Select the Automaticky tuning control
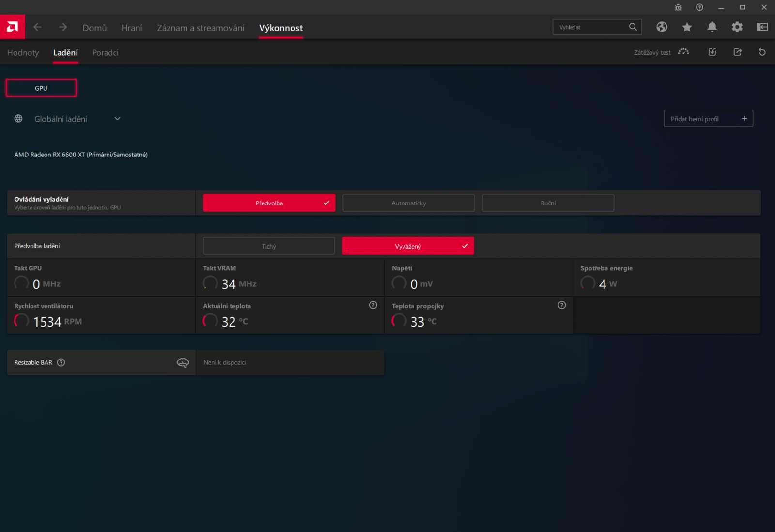775x532 pixels. click(x=408, y=203)
